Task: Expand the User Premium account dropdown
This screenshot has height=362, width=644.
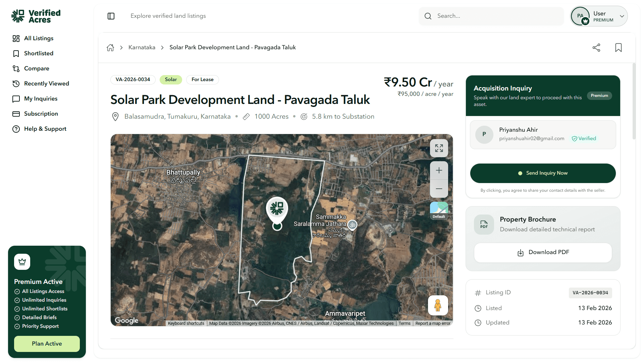Action: [622, 16]
